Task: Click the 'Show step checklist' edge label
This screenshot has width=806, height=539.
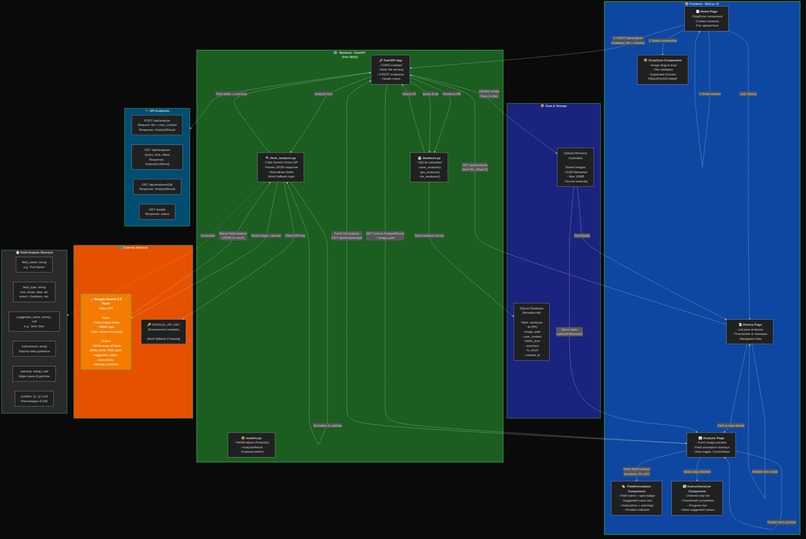Action: point(697,472)
